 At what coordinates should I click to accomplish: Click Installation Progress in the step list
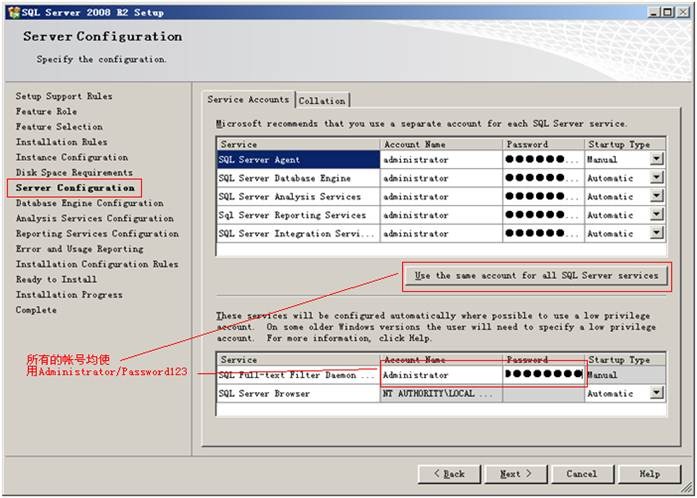(69, 295)
